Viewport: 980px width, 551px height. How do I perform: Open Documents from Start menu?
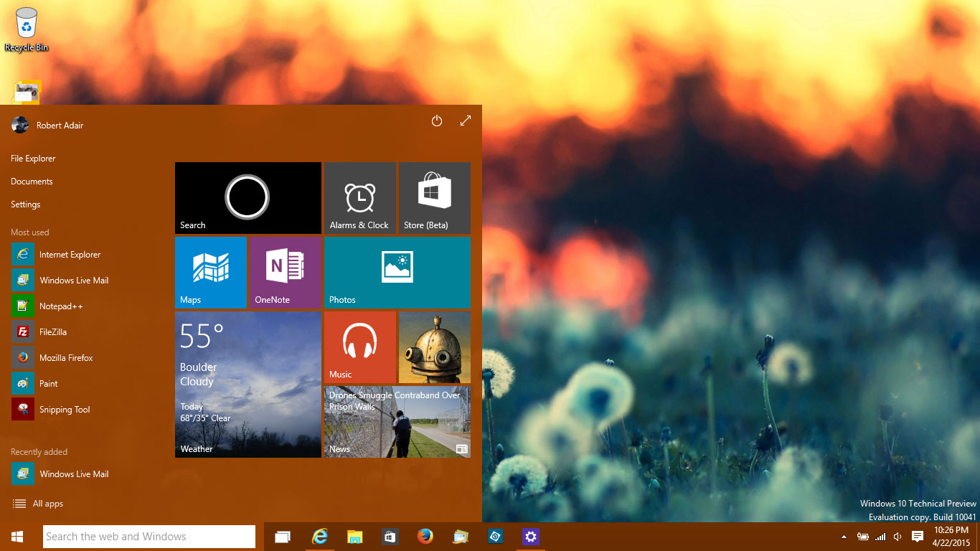pyautogui.click(x=32, y=182)
